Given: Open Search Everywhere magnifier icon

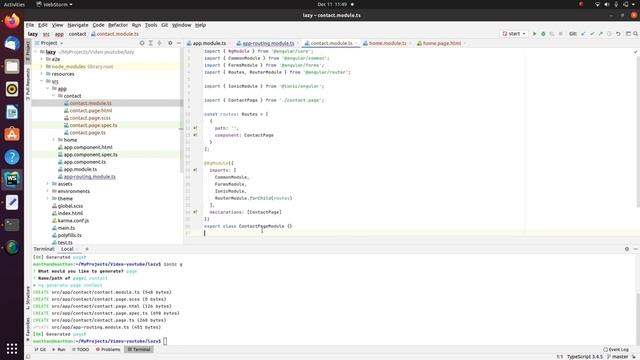Looking at the screenshot, I should (636, 34).
